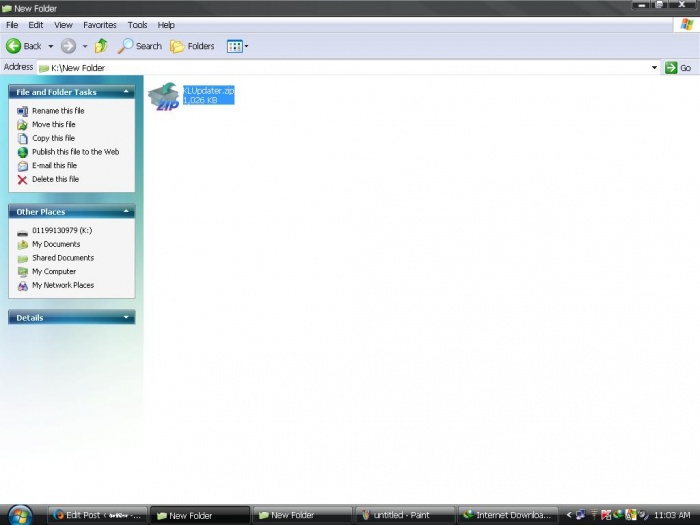Switch to Internet Download Manager taskbar button
700x525 pixels.
click(508, 515)
